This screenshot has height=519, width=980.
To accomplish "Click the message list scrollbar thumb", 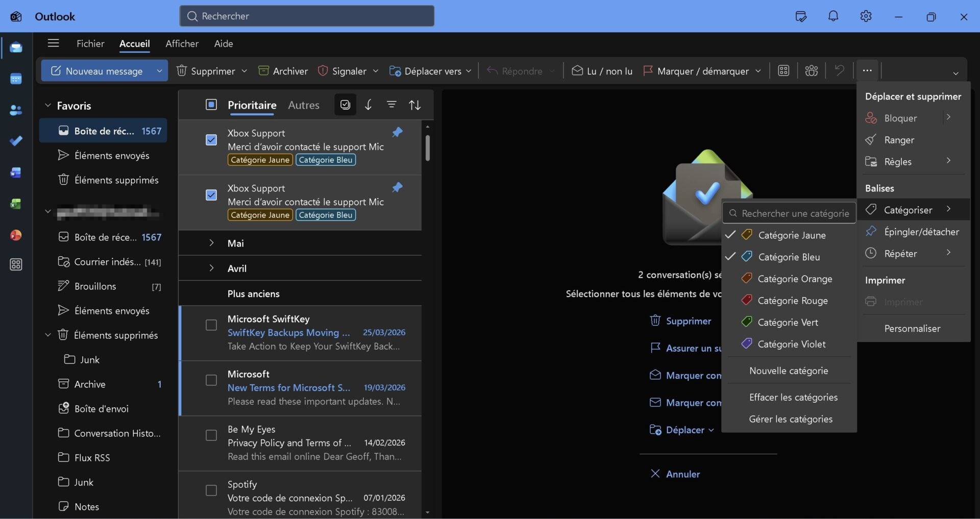I will pos(427,148).
